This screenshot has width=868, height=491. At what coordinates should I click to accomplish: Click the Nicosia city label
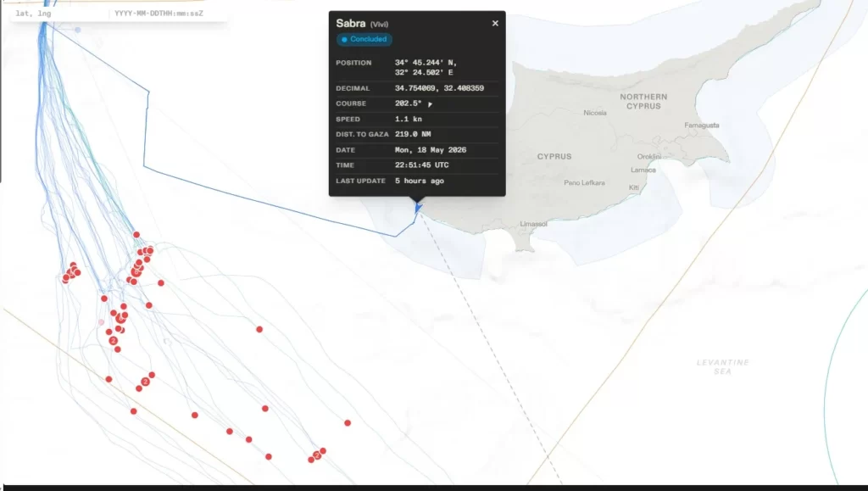point(594,113)
